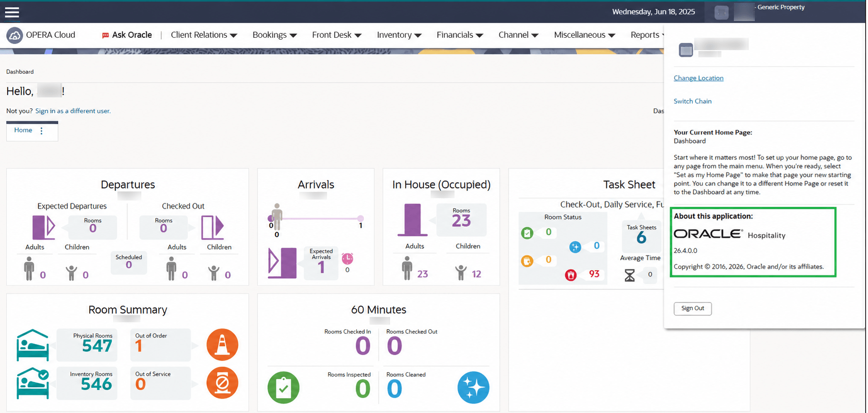Viewport: 868px width, 413px height.
Task: Open the Miscellaneous menu
Action: pyautogui.click(x=584, y=35)
